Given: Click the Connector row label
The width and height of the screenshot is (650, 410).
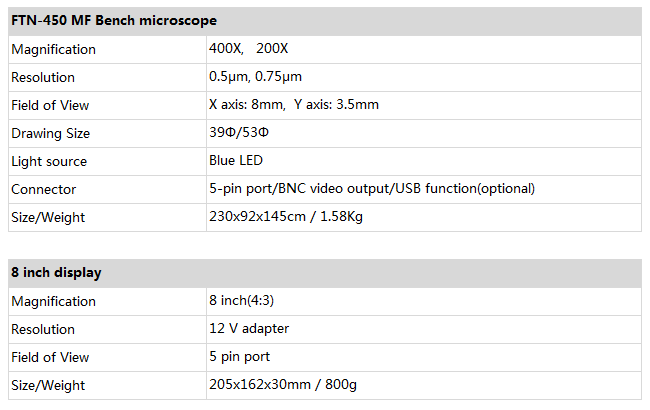Looking at the screenshot, I should point(44,189).
